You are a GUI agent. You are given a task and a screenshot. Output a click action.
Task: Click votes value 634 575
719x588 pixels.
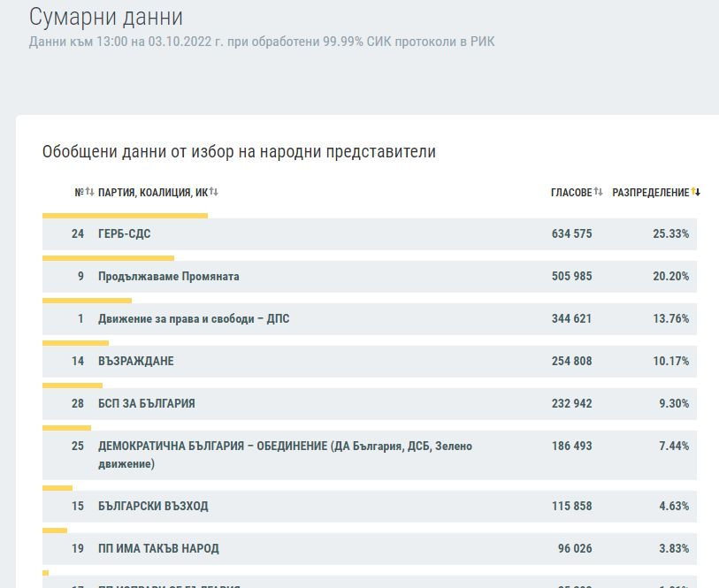point(572,233)
